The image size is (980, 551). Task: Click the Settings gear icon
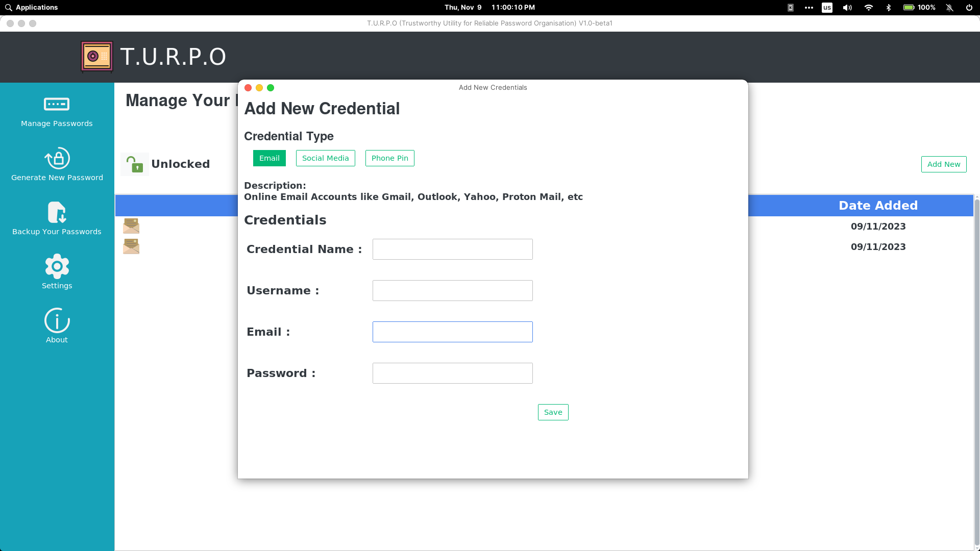coord(57,266)
